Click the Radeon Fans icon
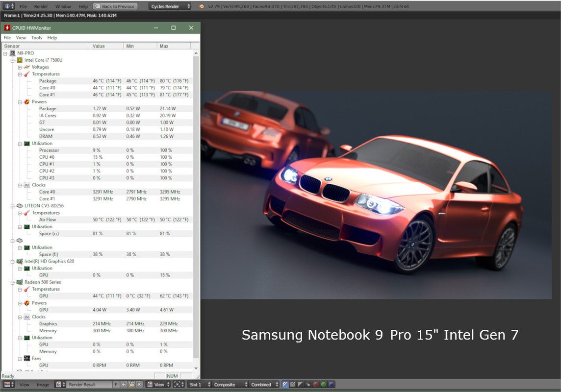Image resolution: width=561 pixels, height=392 pixels. tap(27, 358)
